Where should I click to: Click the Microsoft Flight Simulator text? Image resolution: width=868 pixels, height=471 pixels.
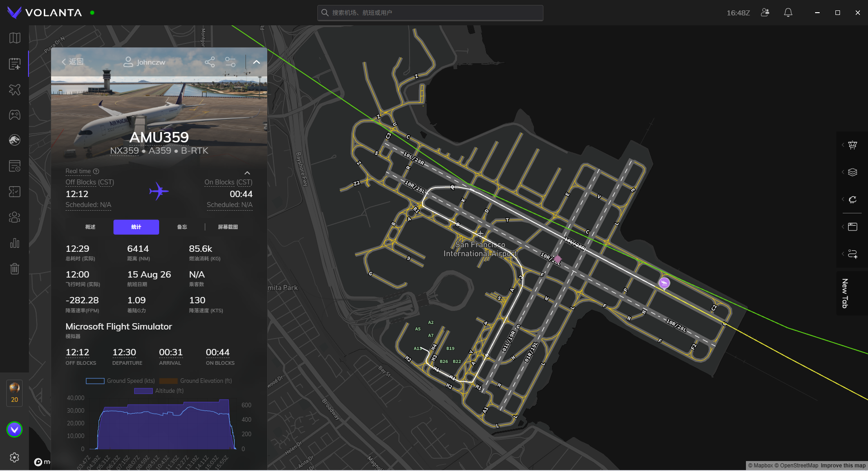119,326
